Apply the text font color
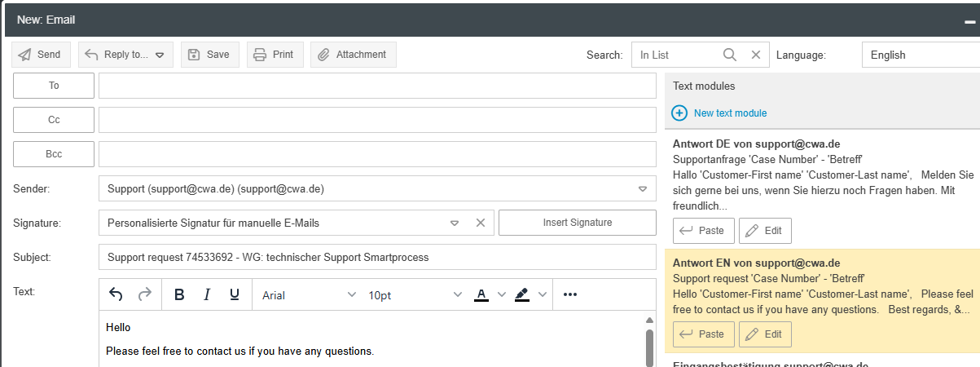Image resolution: width=980 pixels, height=367 pixels. tap(481, 295)
